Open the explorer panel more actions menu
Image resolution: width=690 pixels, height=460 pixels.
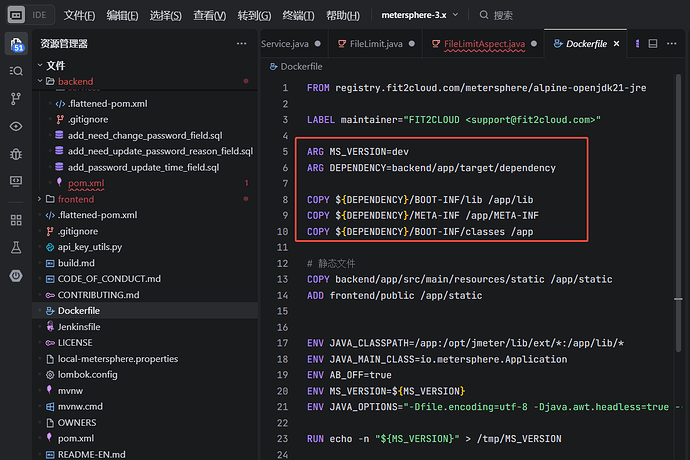tap(241, 44)
